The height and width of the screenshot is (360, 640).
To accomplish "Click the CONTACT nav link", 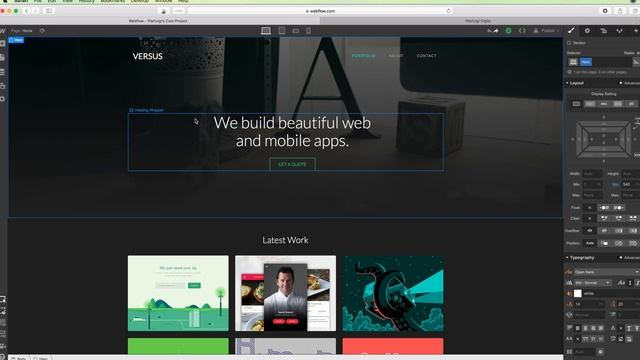I will (427, 56).
